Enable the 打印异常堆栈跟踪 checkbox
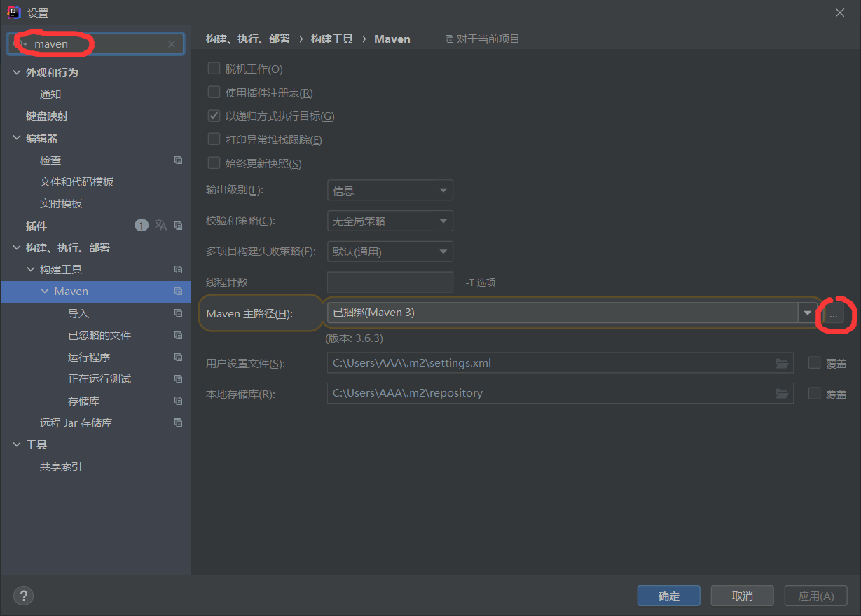Screen dimensions: 861x616 tap(214, 139)
